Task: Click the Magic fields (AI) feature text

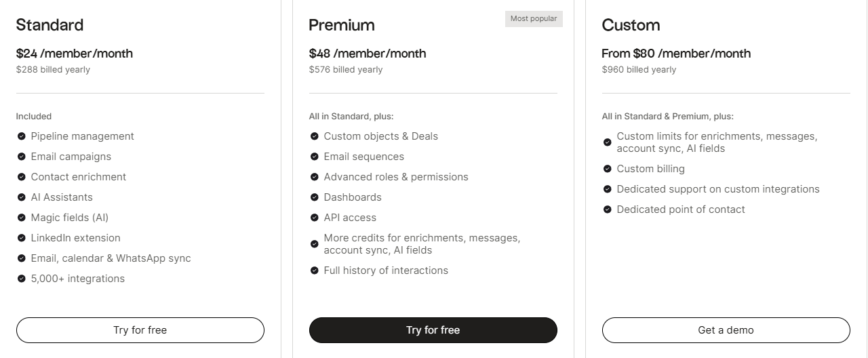Action: 69,218
